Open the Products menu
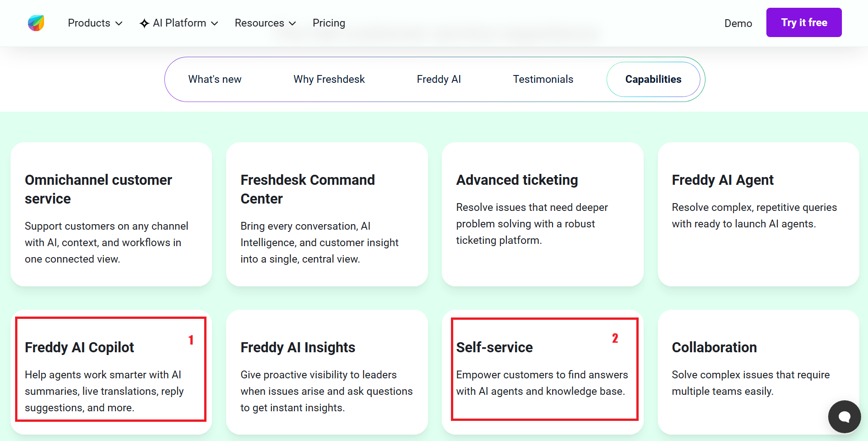The image size is (868, 441). pyautogui.click(x=95, y=23)
